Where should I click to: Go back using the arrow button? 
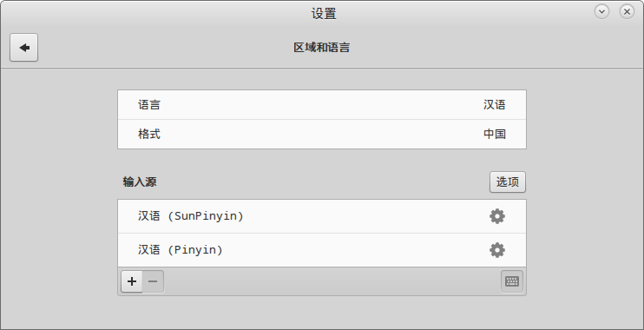pyautogui.click(x=23, y=48)
